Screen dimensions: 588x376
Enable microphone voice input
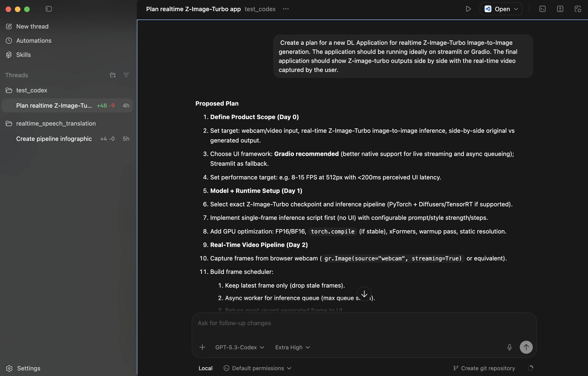pos(509,347)
